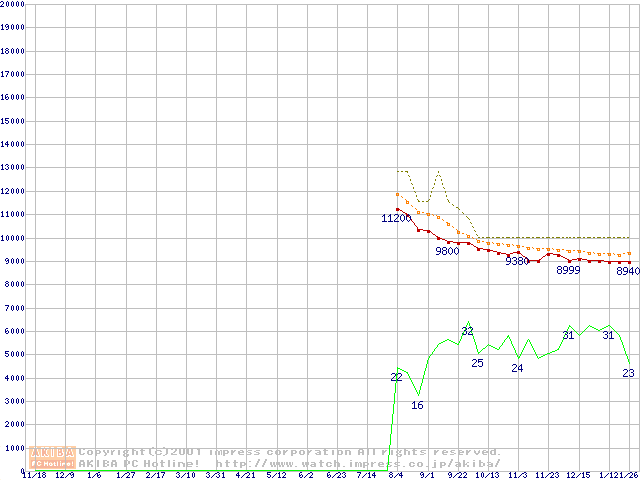Click the 9380 price data label

(x=517, y=261)
